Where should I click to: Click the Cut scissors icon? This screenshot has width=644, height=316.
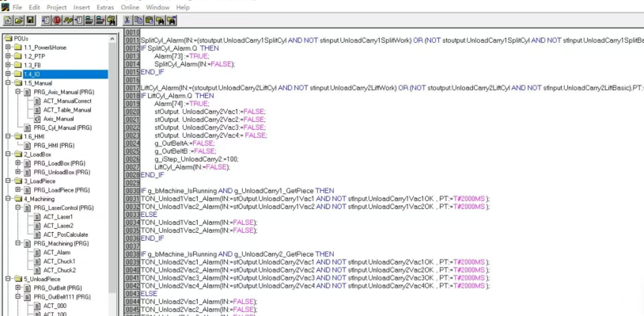127,20
